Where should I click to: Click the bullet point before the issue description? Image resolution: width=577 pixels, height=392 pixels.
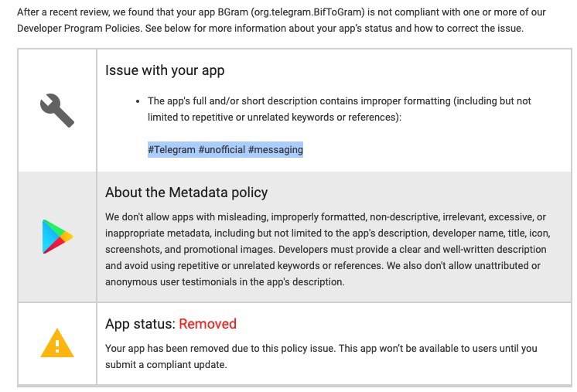tap(137, 101)
